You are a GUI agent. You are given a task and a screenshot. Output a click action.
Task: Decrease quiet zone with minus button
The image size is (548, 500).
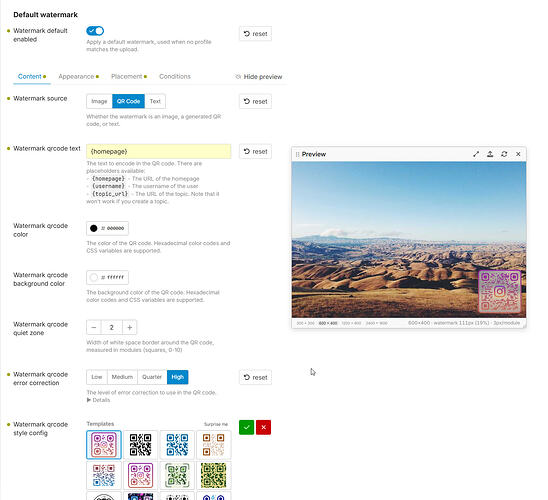94,327
